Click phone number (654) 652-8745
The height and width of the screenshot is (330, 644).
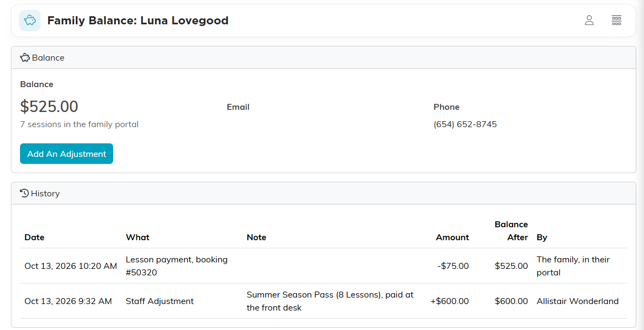465,124
